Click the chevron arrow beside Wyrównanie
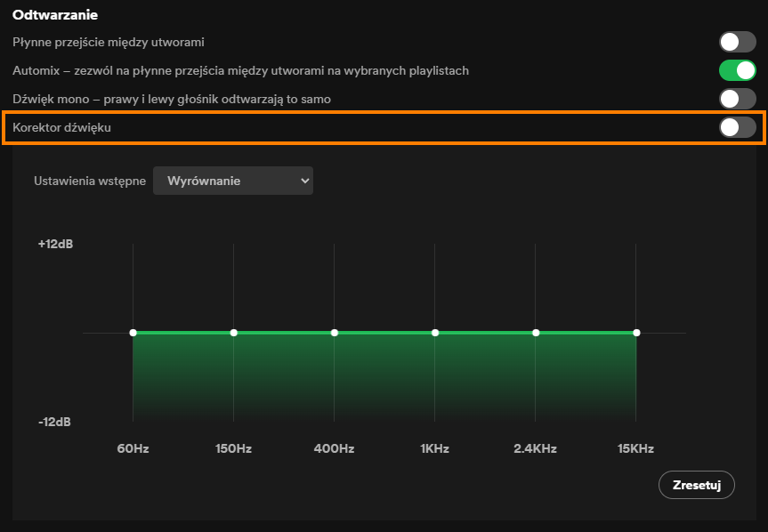 point(304,181)
